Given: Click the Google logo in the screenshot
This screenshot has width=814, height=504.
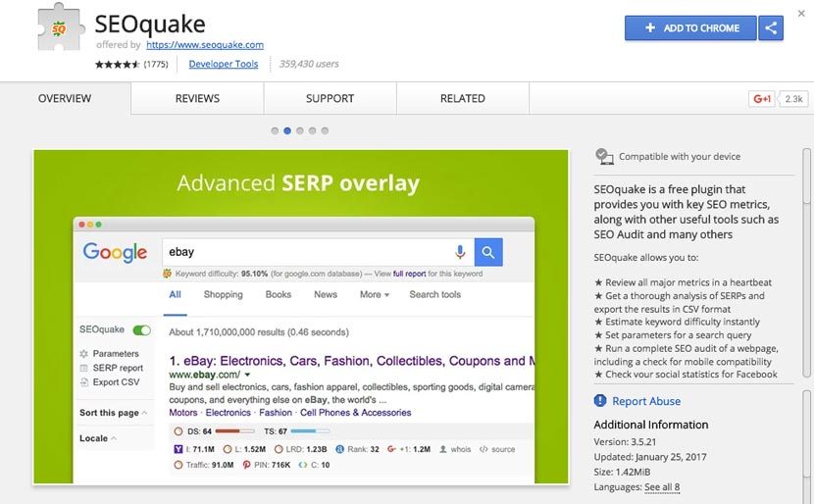Looking at the screenshot, I should click(x=115, y=253).
